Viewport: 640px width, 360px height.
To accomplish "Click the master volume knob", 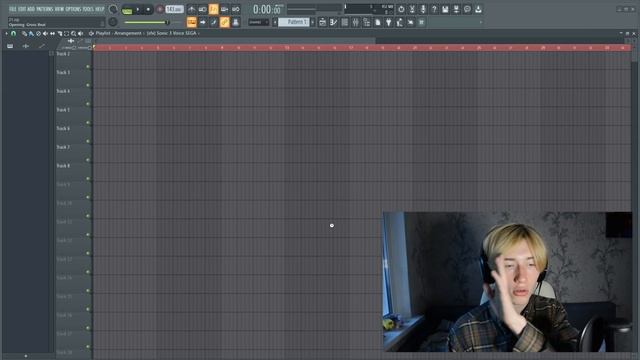I will (x=113, y=9).
